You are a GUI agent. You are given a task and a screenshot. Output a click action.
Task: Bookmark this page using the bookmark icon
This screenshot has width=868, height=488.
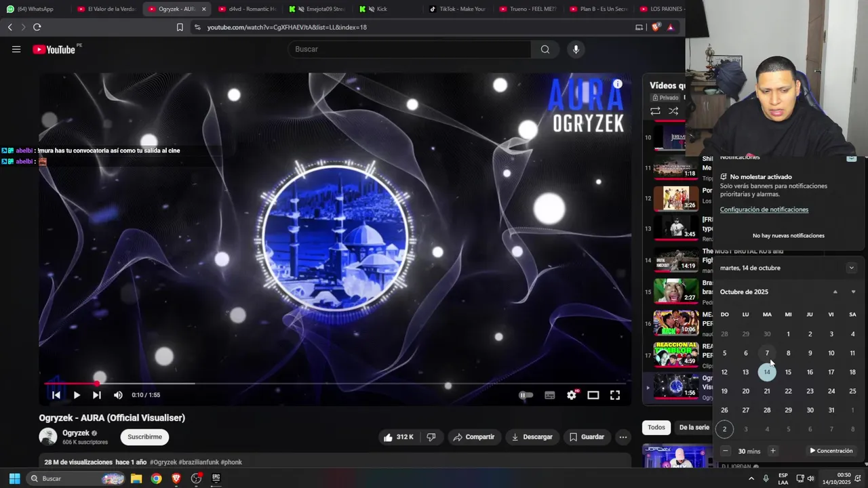(x=180, y=27)
